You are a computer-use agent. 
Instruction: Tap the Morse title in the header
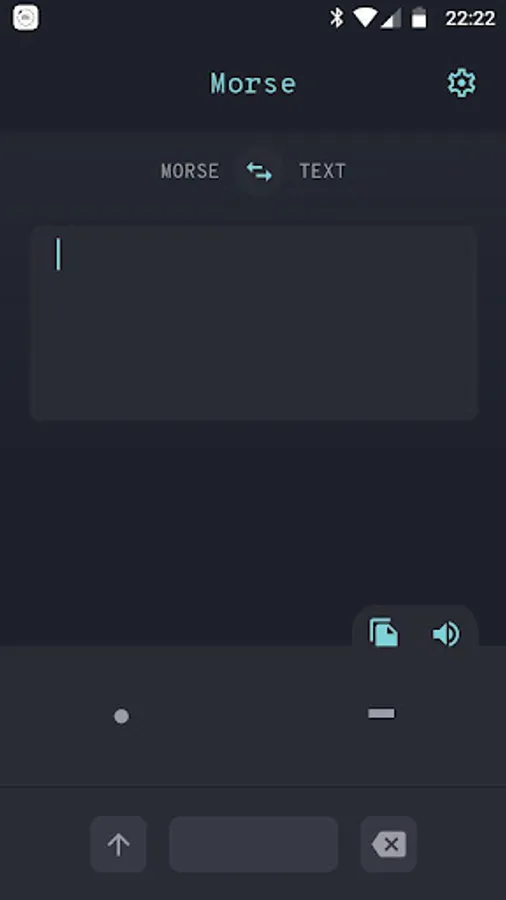point(253,84)
